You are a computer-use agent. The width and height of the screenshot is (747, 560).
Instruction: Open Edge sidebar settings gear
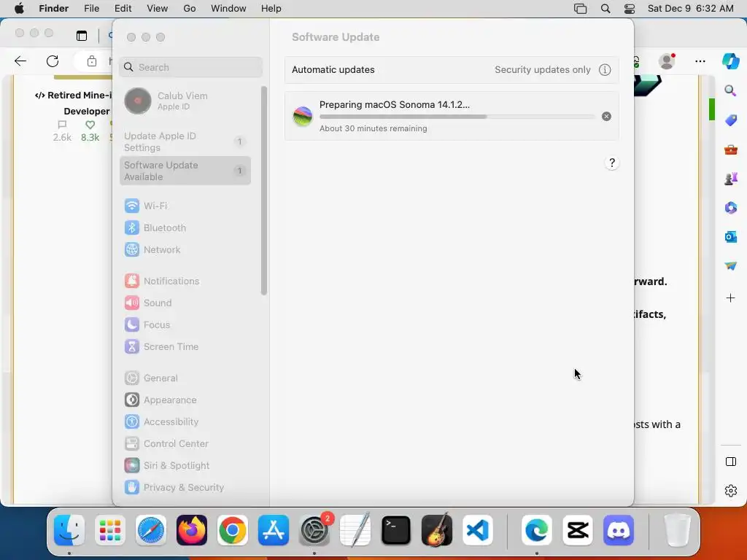[730, 491]
